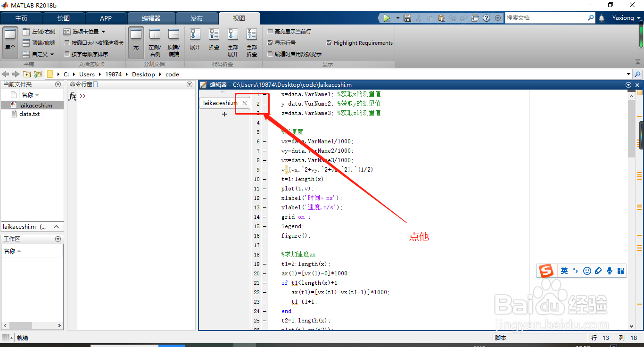Click the Redo arrow icon
The image size is (644, 347).
[x=464, y=18]
